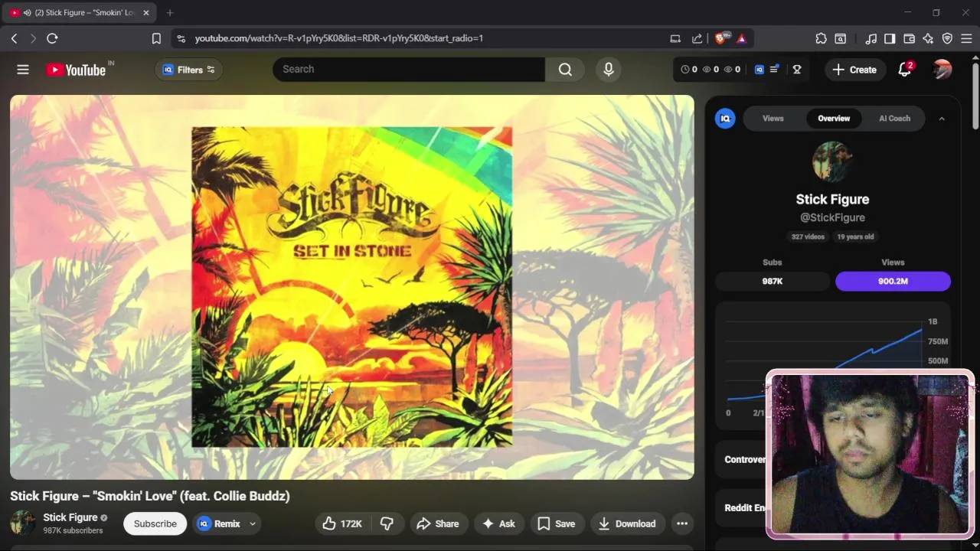Select the Overview tab

click(834, 119)
